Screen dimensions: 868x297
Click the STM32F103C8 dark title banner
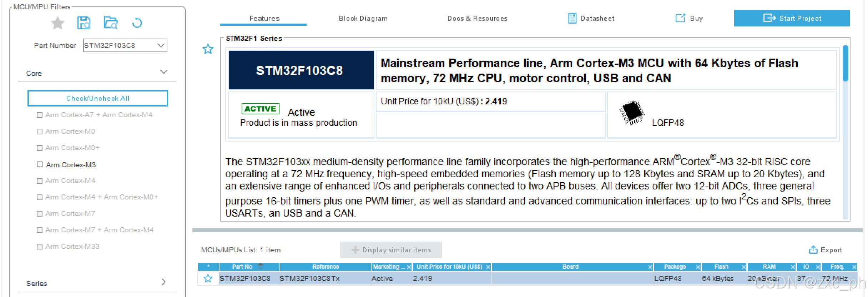point(301,70)
